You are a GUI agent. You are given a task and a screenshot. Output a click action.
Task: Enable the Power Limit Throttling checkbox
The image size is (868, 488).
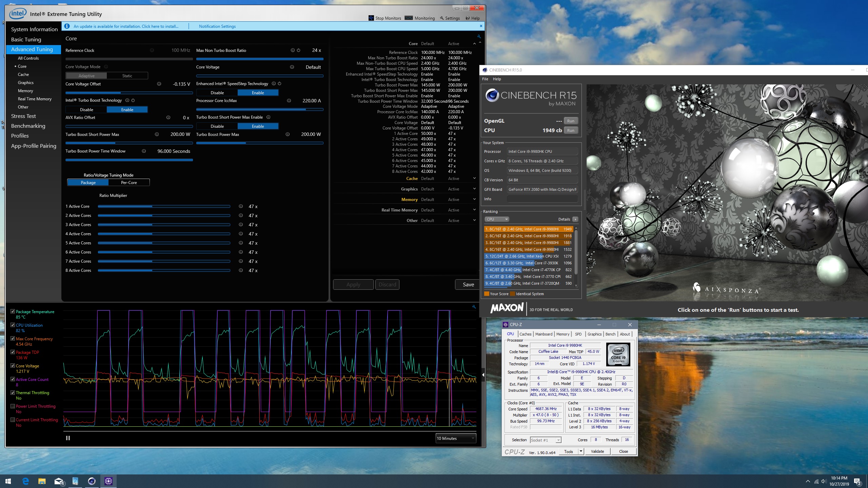pos(13,406)
